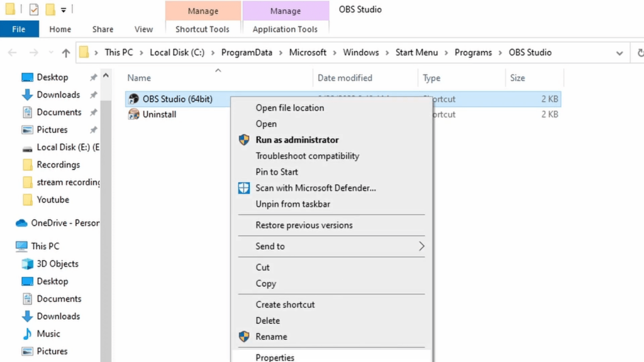Click the shield icon next to Rename
The width and height of the screenshot is (644, 362).
(244, 337)
